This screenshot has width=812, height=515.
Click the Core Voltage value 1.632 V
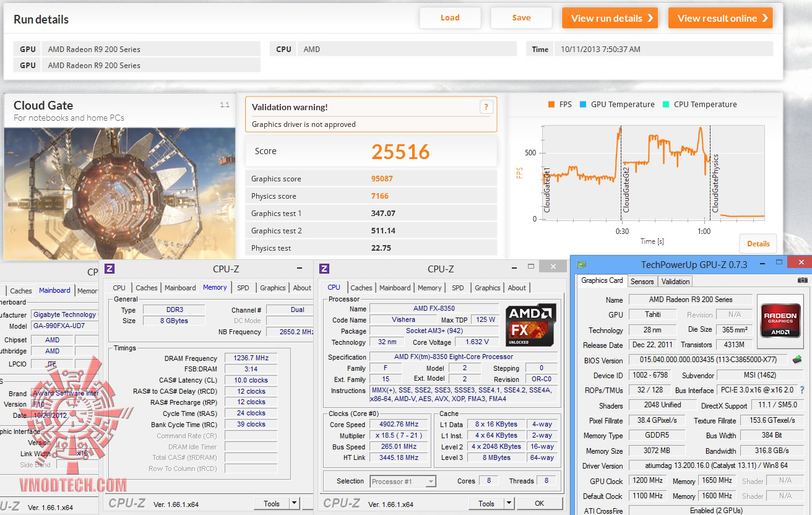click(x=477, y=342)
